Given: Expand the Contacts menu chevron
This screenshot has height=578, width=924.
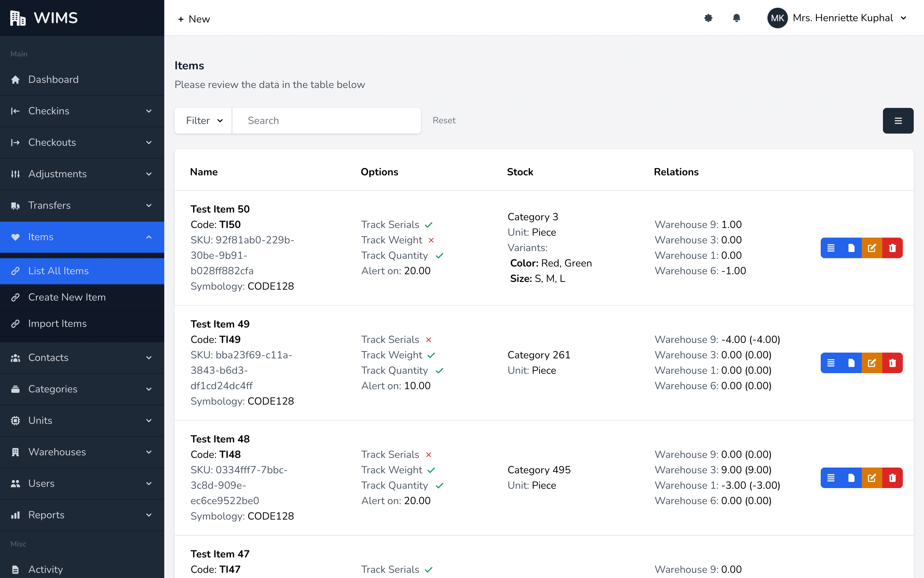Looking at the screenshot, I should [149, 358].
